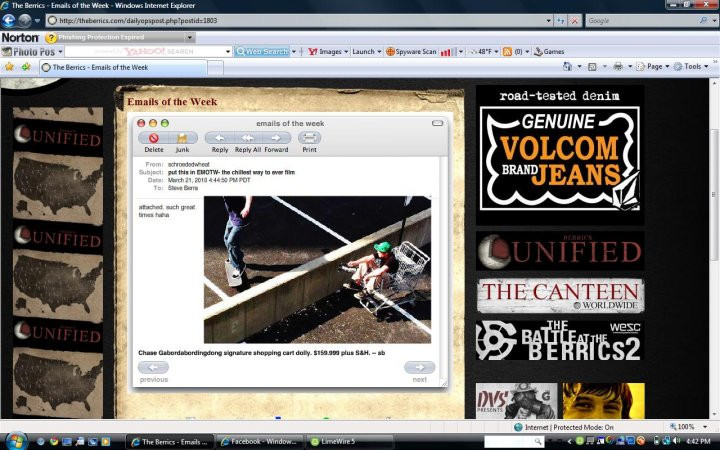Focus the Google search box

pos(641,21)
